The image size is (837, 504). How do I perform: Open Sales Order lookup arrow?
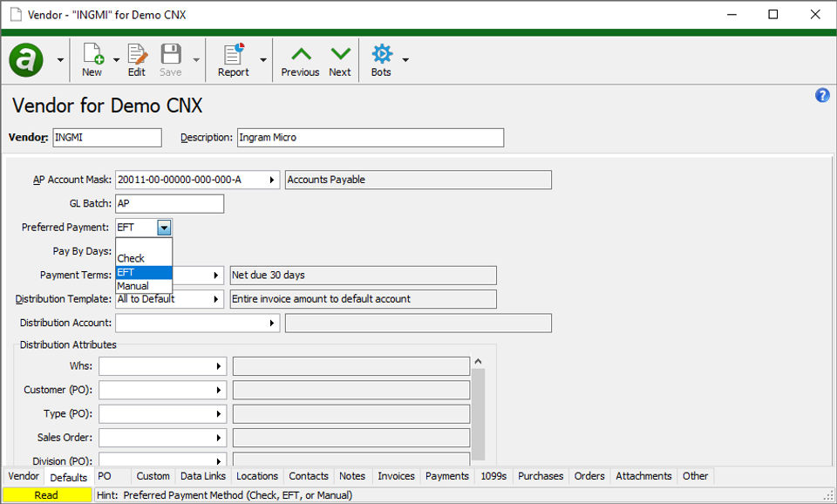[218, 438]
